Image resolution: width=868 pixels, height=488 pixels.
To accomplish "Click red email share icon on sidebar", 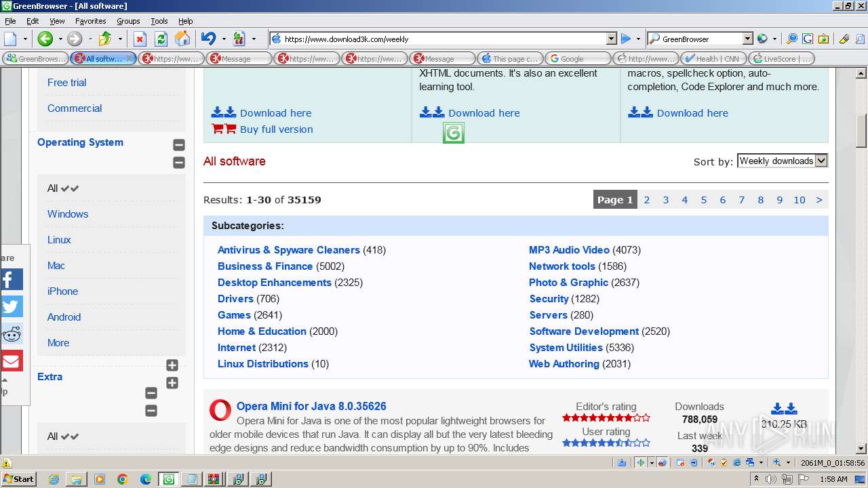I will (12, 361).
